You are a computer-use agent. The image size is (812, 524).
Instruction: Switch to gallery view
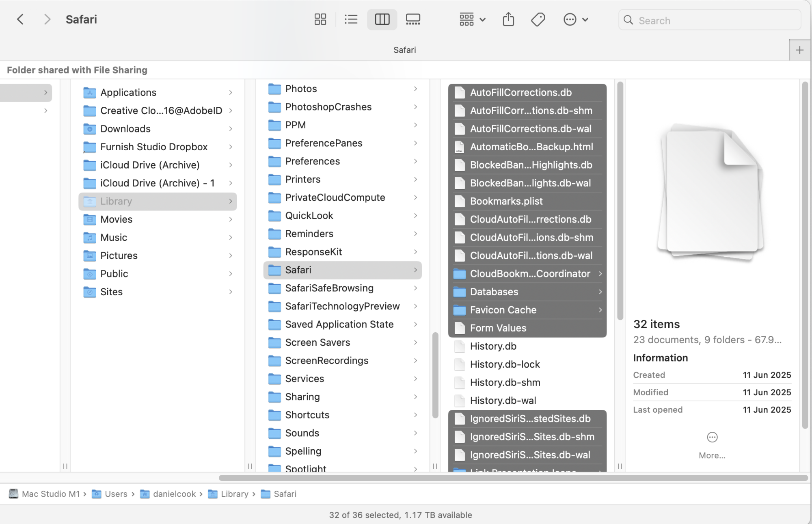[x=413, y=19]
